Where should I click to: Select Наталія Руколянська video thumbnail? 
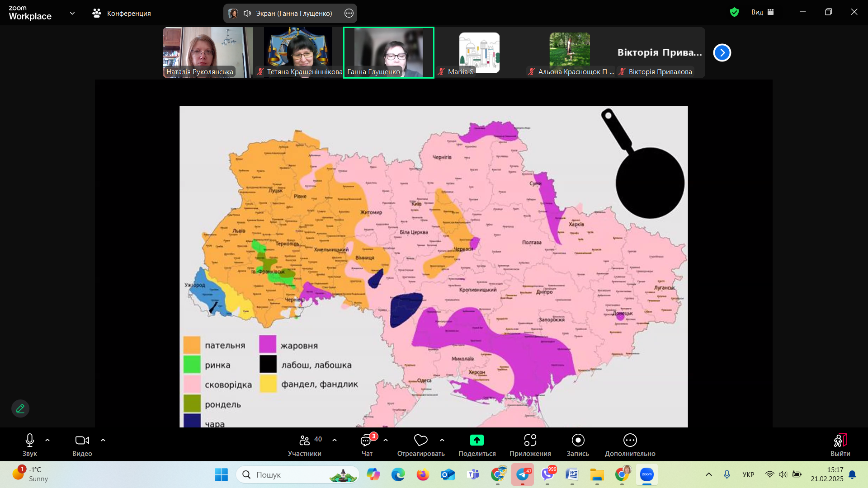208,52
